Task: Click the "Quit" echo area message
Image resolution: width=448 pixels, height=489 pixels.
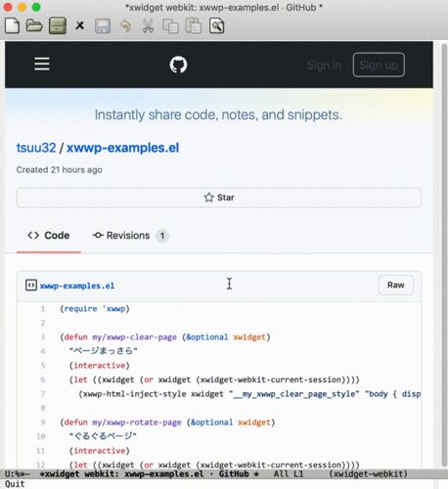Action: coord(15,484)
